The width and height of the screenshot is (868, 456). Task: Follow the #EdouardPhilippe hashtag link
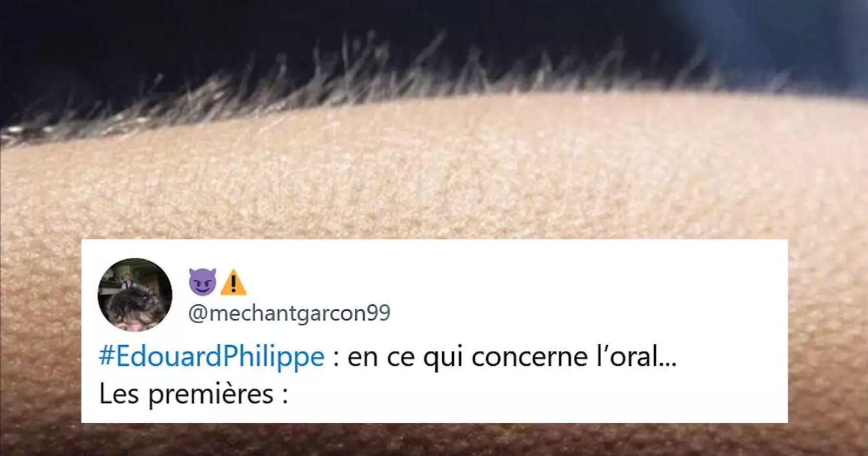pos(212,358)
